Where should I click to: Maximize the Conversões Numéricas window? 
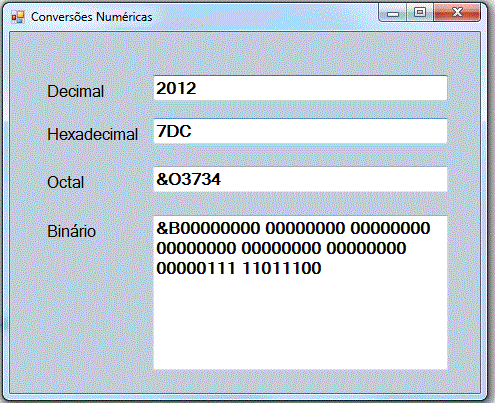click(420, 13)
